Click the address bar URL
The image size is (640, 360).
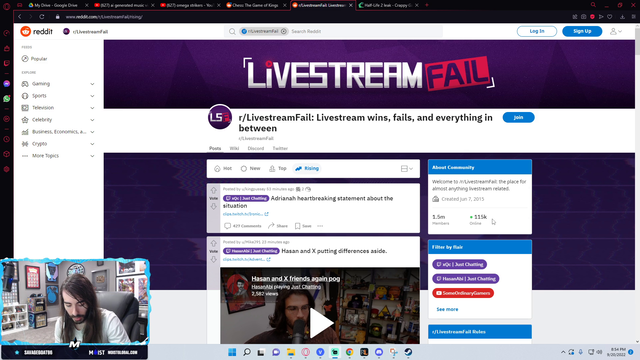click(x=104, y=17)
